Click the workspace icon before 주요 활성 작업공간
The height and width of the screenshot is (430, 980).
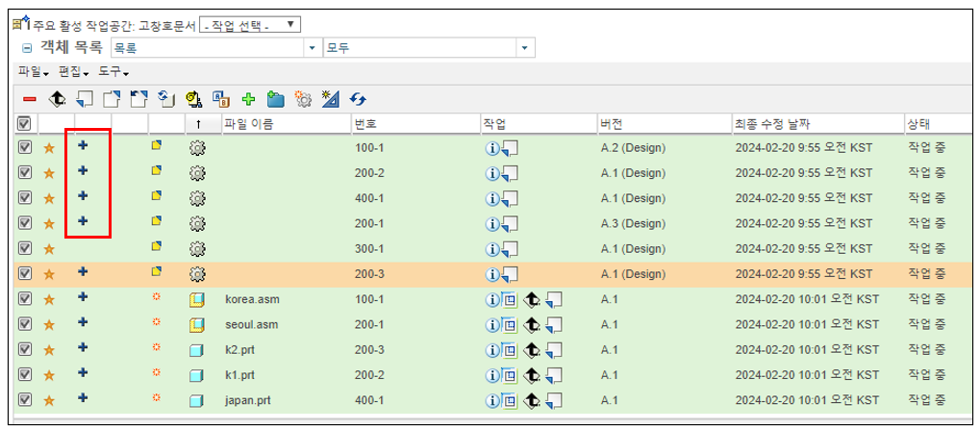click(x=20, y=24)
